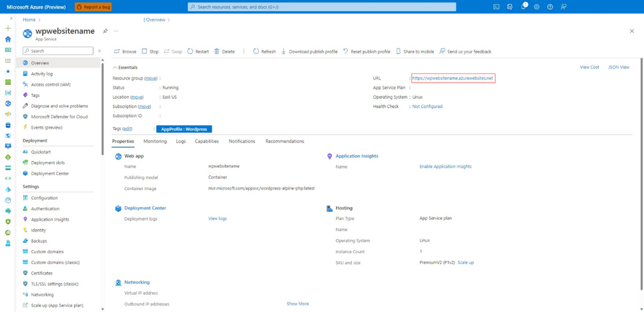Open directories and subscriptions filter icon

[x=510, y=6]
